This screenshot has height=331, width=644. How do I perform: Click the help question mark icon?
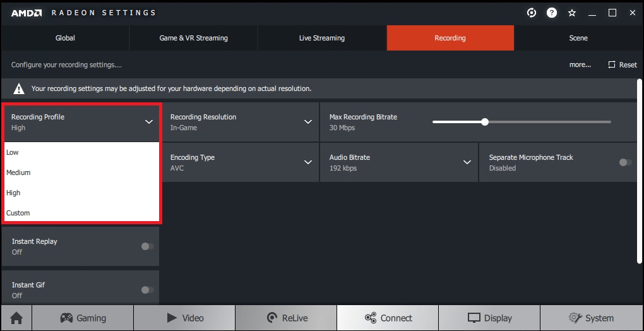552,13
